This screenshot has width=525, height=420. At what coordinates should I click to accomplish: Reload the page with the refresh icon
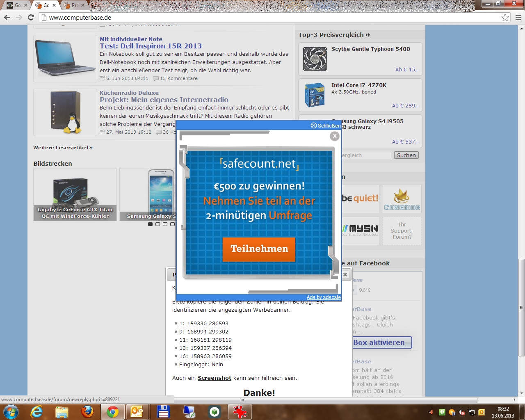[31, 17]
